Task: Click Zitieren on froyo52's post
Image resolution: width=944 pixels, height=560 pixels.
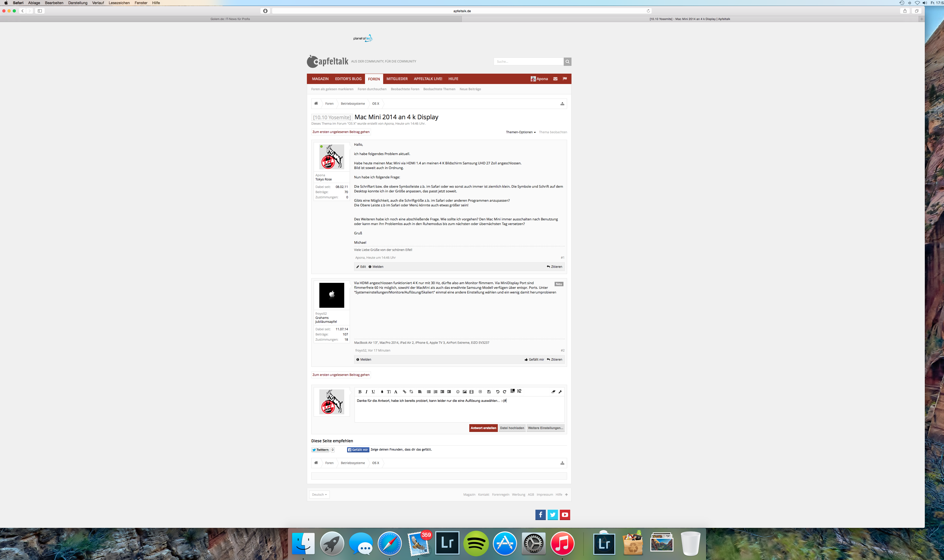Action: point(554,360)
